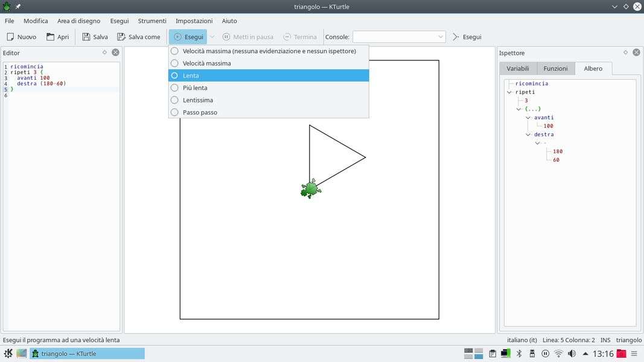Run the program with the Esegui toolbar button
Image resolution: width=644 pixels, height=362 pixels.
click(x=188, y=37)
